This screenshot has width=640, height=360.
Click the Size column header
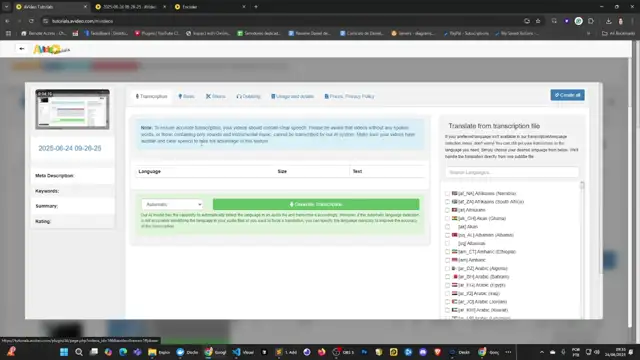coord(282,171)
